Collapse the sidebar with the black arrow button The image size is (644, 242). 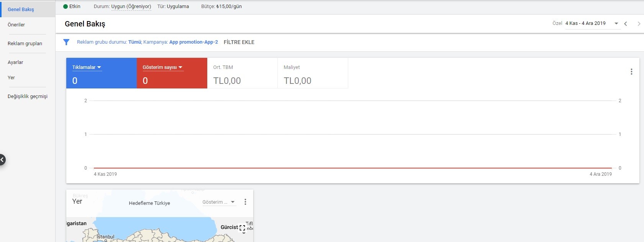2,160
